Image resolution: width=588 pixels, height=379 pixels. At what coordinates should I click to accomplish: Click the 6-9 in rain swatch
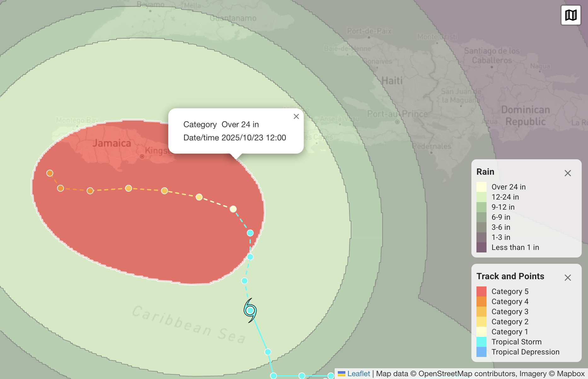tap(481, 217)
